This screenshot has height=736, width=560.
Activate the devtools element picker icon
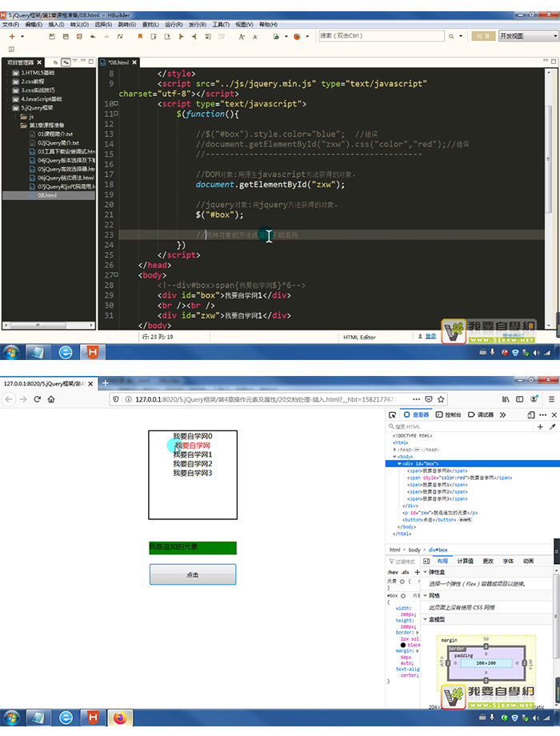tap(393, 415)
